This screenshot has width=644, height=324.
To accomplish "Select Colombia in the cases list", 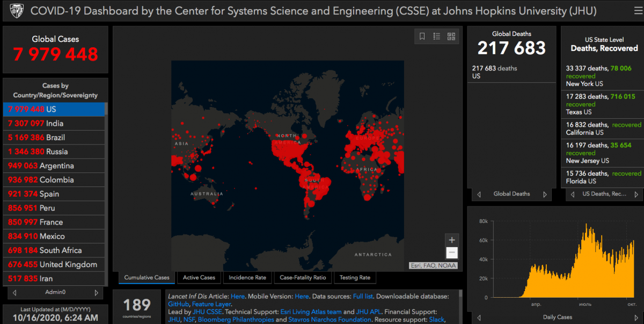I will click(54, 179).
